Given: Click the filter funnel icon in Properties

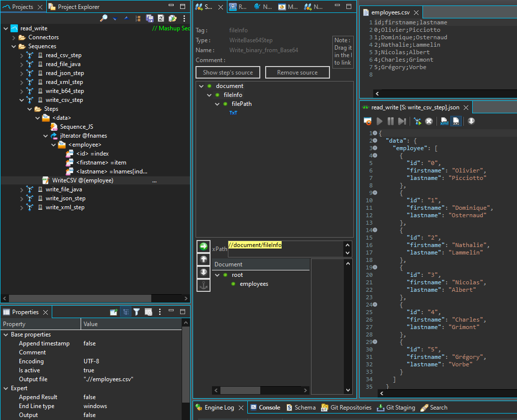Looking at the screenshot, I should tap(136, 312).
